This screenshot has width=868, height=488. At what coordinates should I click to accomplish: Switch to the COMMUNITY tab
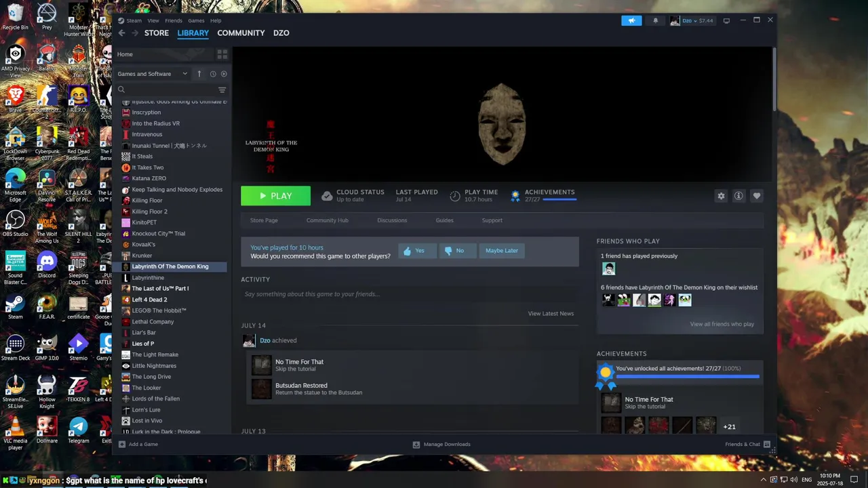[x=241, y=33]
